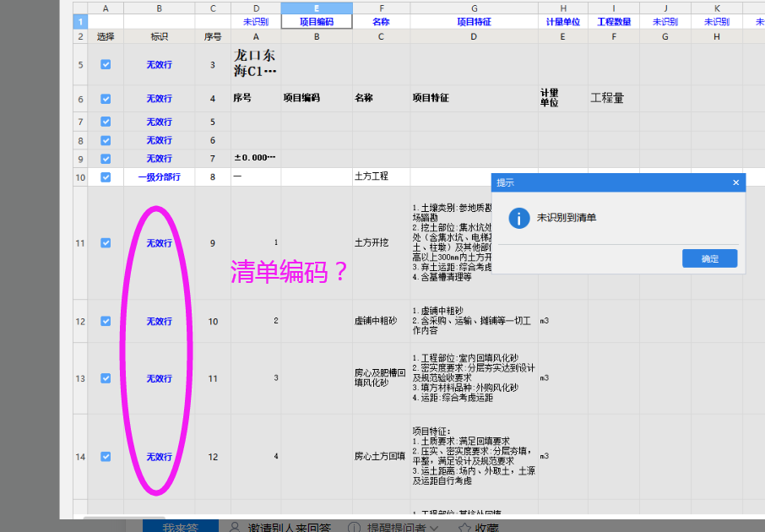Uncheck the checkbox for the 一级分部行 row
Screen dimensions: 765x532
pos(106,177)
